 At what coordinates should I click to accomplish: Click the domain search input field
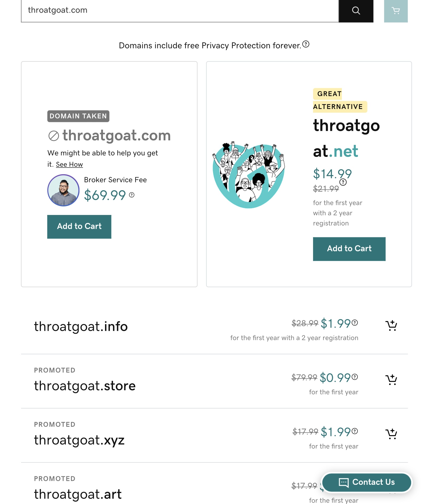(180, 11)
